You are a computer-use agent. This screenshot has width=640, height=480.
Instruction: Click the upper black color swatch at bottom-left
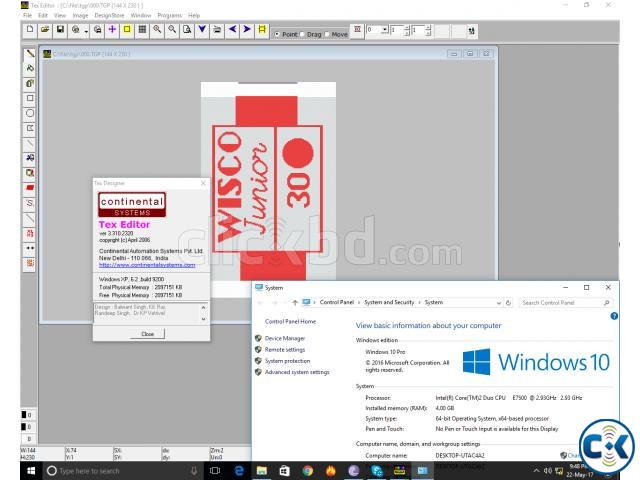point(24,415)
